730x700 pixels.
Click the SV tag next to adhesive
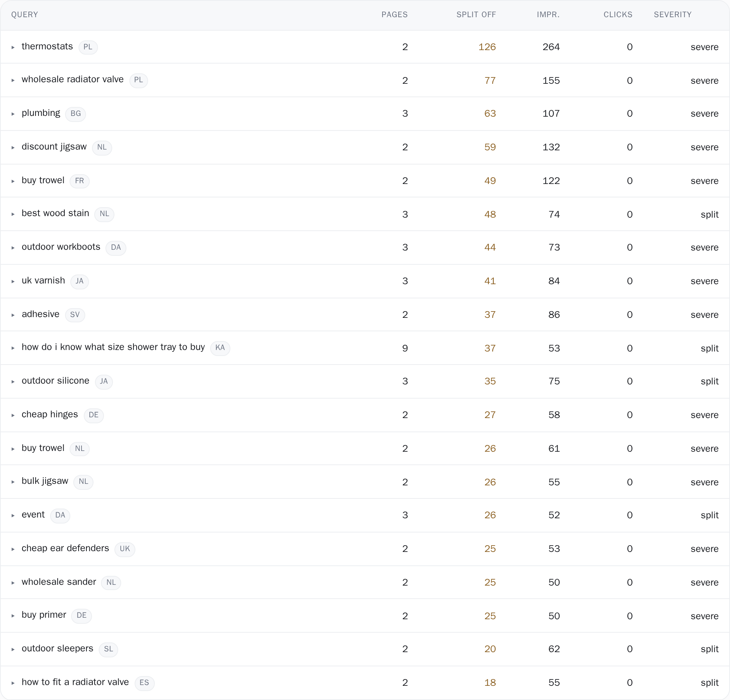point(75,315)
